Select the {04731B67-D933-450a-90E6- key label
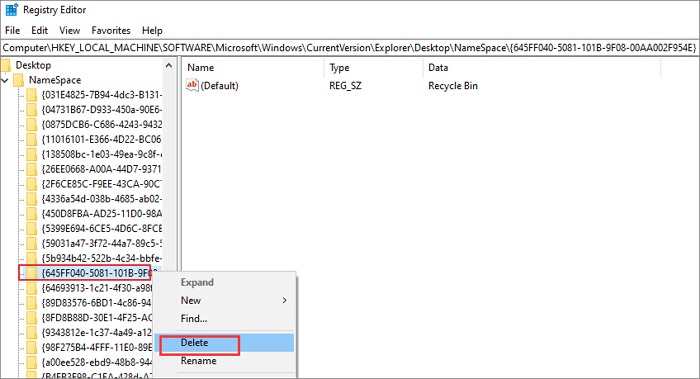This screenshot has width=700, height=379. pos(102,110)
